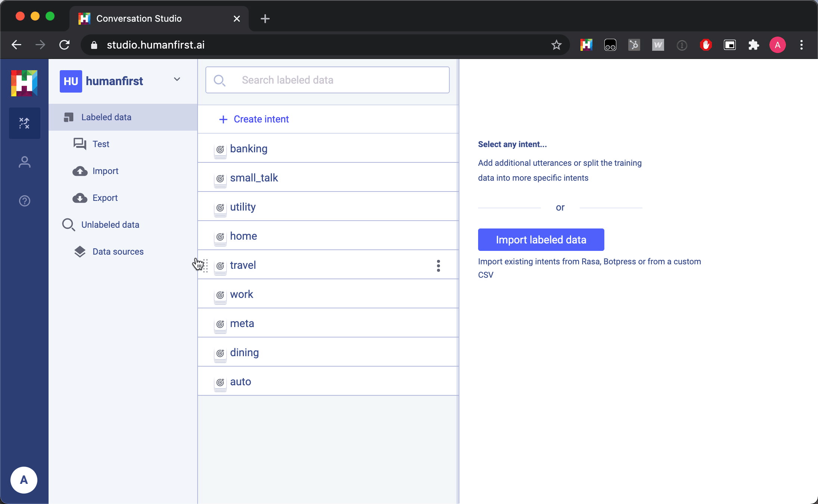Expand the banking intent stack icon
This screenshot has height=504, width=818.
coord(220,150)
